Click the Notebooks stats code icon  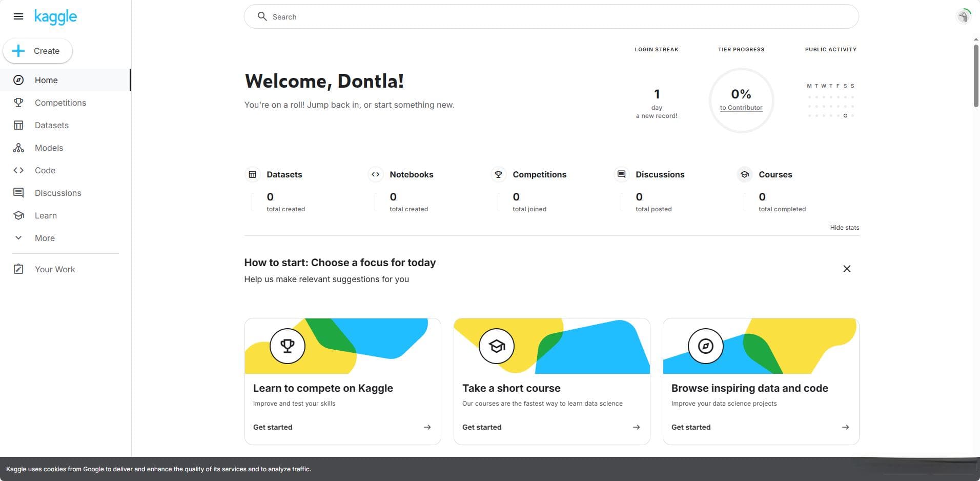[x=375, y=174]
